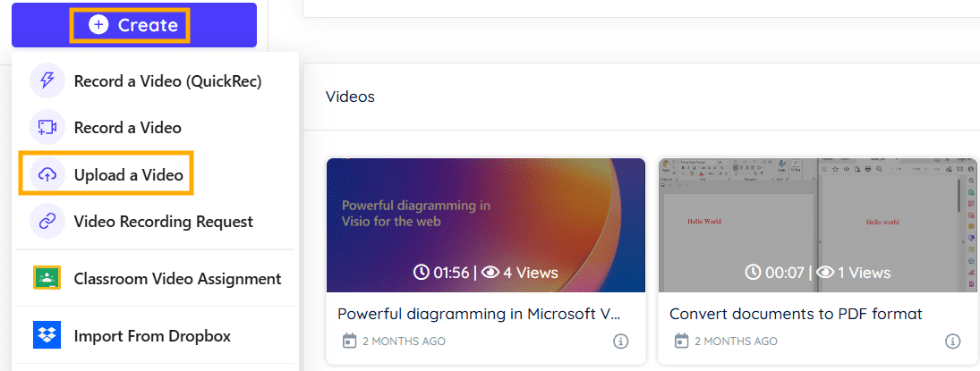This screenshot has width=980, height=371.
Task: Click the link icon for Video Recording Request
Action: pyautogui.click(x=47, y=221)
